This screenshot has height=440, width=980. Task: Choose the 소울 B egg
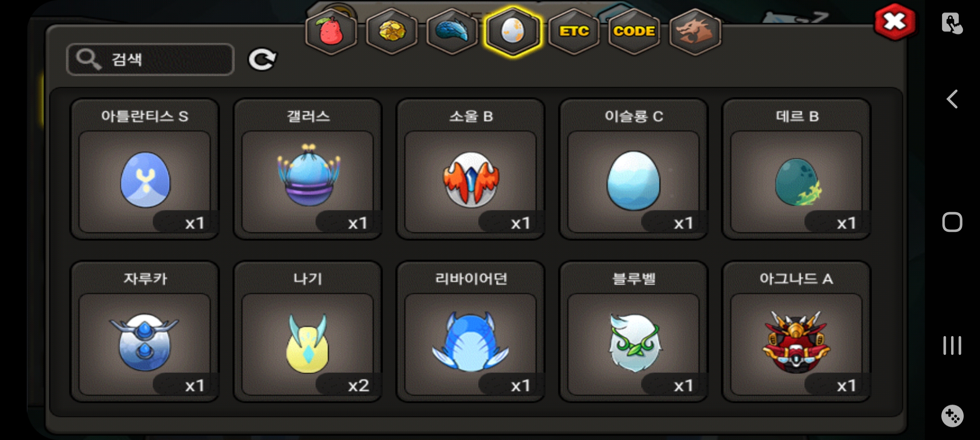coord(471,169)
